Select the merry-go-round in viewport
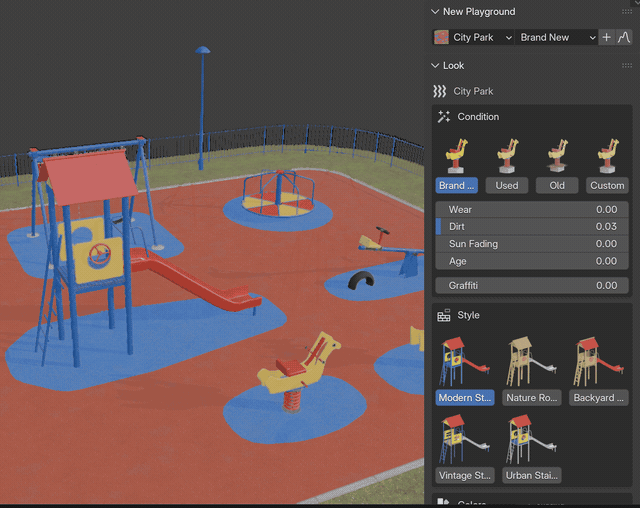This screenshot has width=640, height=508. [278, 194]
